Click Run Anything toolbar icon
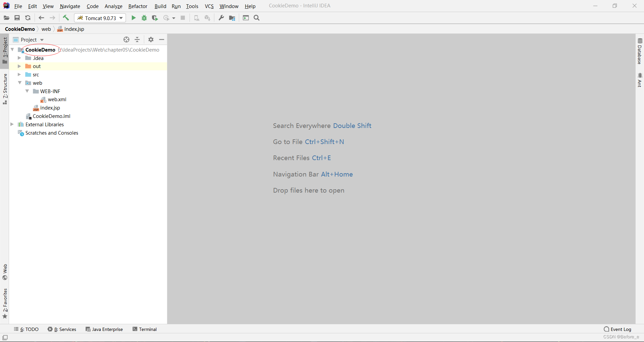 [x=246, y=18]
